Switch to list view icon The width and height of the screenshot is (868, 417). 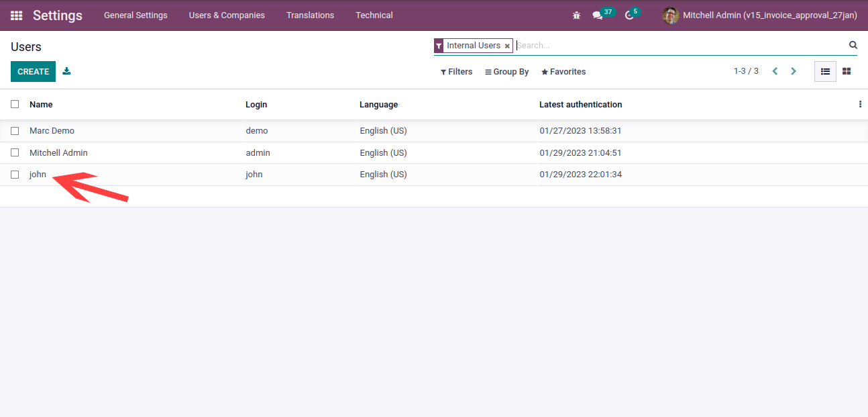coord(825,71)
